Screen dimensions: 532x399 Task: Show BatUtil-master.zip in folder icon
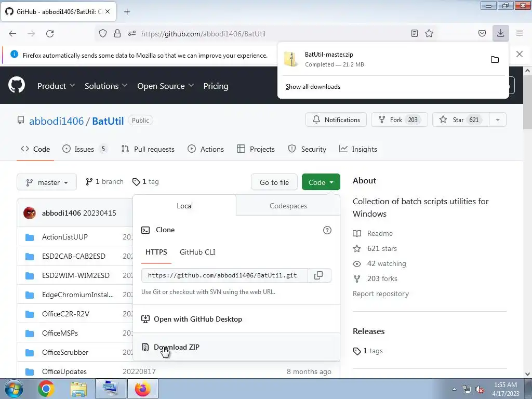[495, 59]
